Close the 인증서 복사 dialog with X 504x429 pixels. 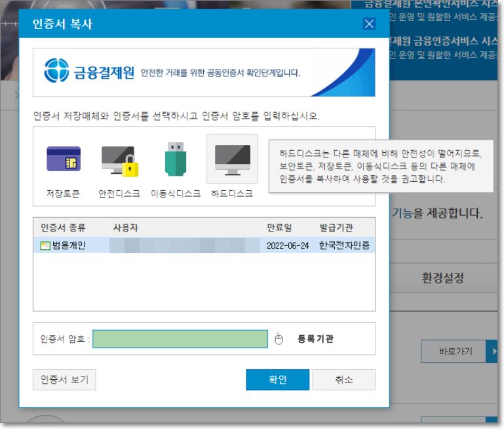369,24
